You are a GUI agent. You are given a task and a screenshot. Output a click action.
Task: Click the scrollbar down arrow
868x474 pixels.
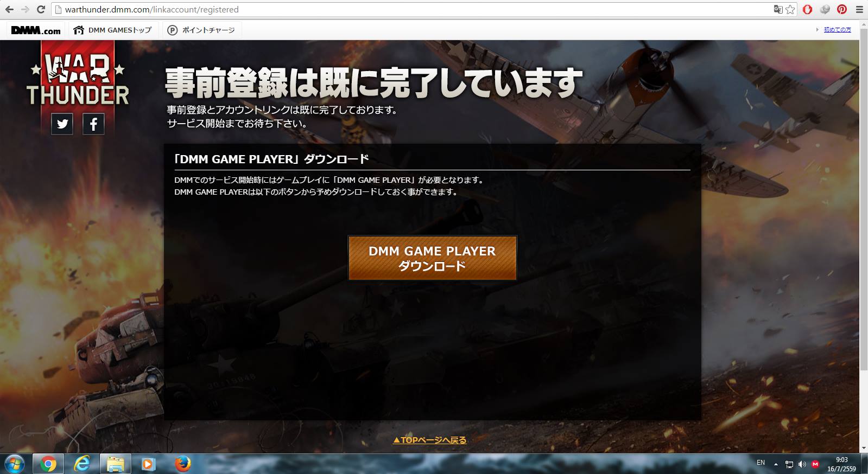coord(864,449)
